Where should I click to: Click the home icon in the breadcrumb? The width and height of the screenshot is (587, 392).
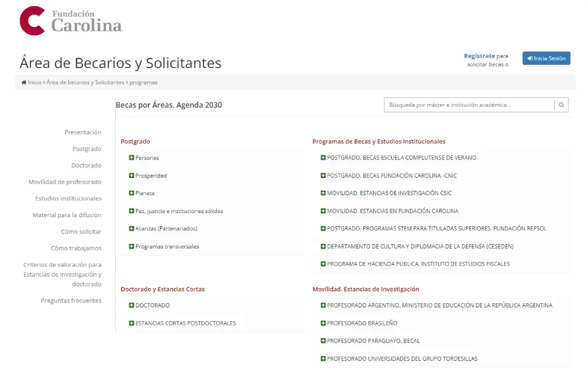point(23,82)
